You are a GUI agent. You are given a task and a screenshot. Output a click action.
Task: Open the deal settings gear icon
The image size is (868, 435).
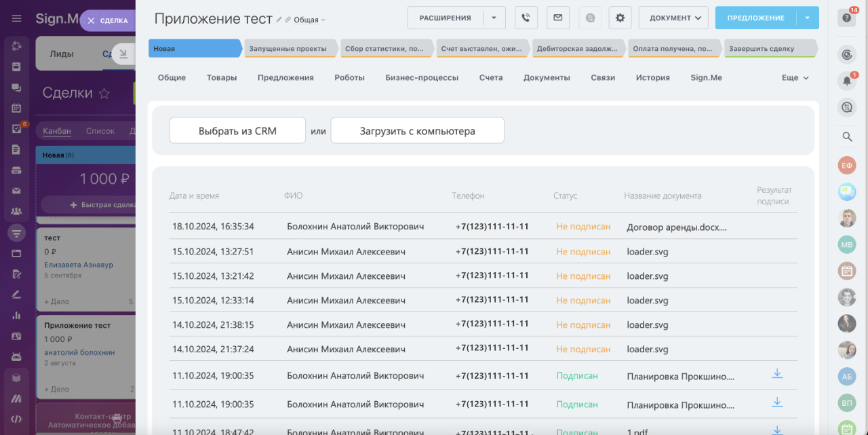tap(620, 18)
